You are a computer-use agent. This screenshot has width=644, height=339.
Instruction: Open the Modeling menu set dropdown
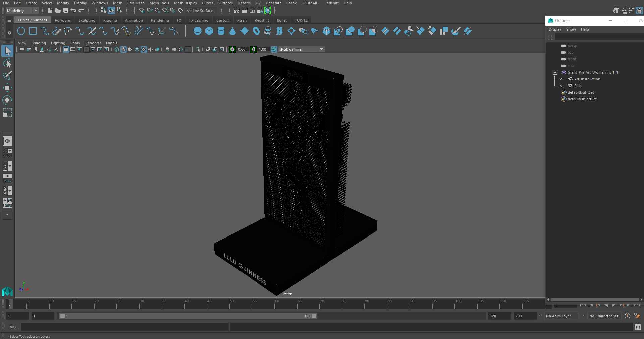coord(22,11)
